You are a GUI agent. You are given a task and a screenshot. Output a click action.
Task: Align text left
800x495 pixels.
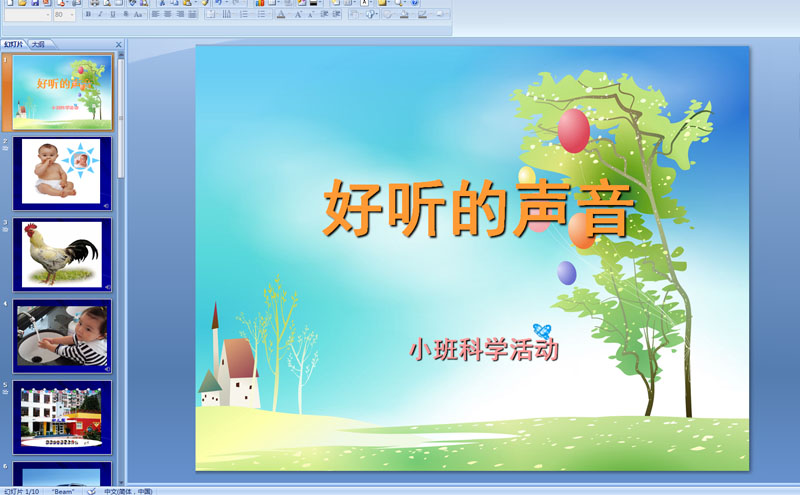156,14
